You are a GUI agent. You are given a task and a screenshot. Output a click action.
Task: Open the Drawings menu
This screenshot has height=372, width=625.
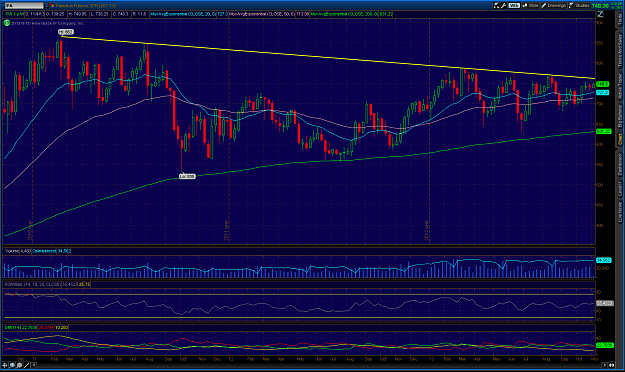(553, 6)
